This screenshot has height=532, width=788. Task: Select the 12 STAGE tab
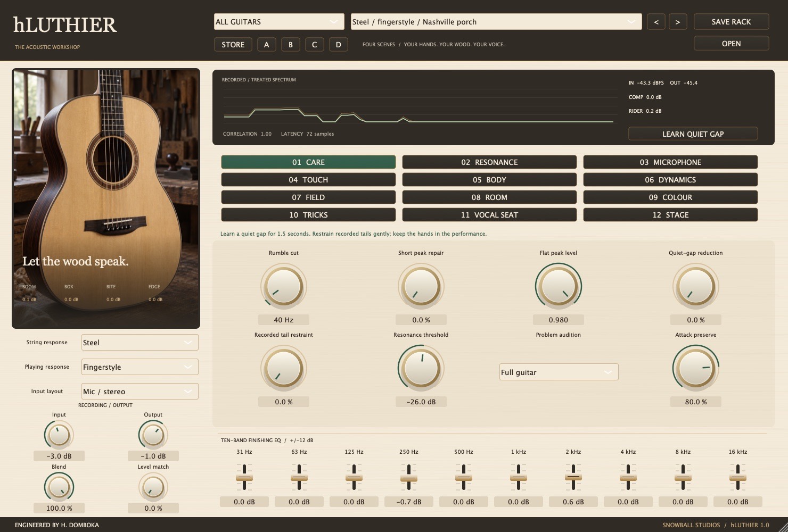click(x=670, y=215)
